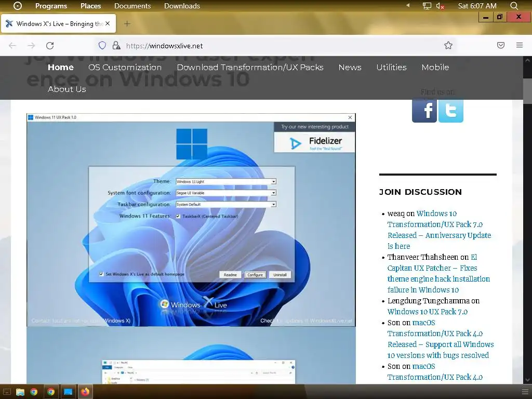Screen dimensions: 532x399
Task: Open the Documents menu
Action: click(132, 6)
